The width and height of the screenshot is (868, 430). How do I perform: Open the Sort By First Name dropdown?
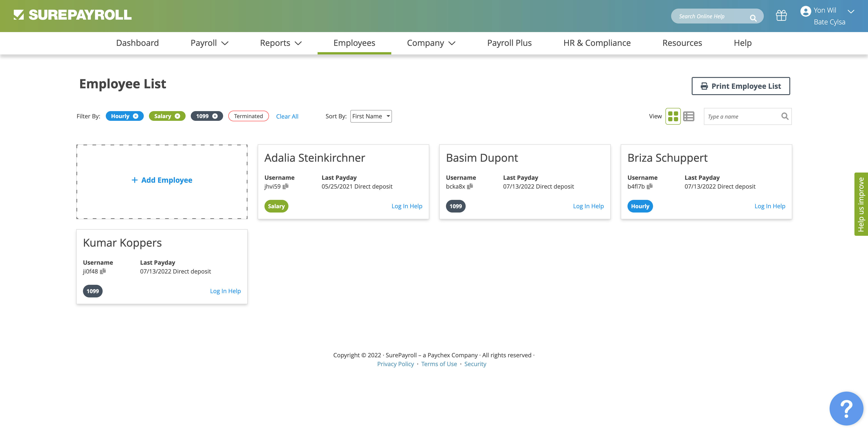(371, 116)
